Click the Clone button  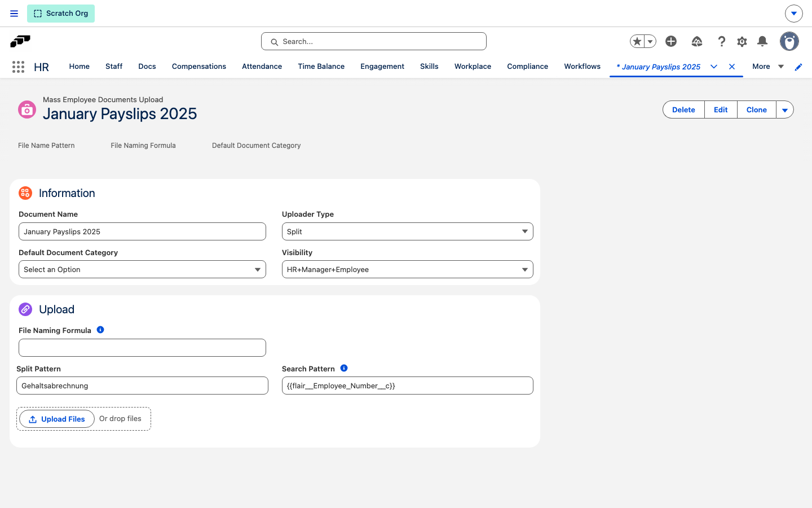[x=757, y=110]
